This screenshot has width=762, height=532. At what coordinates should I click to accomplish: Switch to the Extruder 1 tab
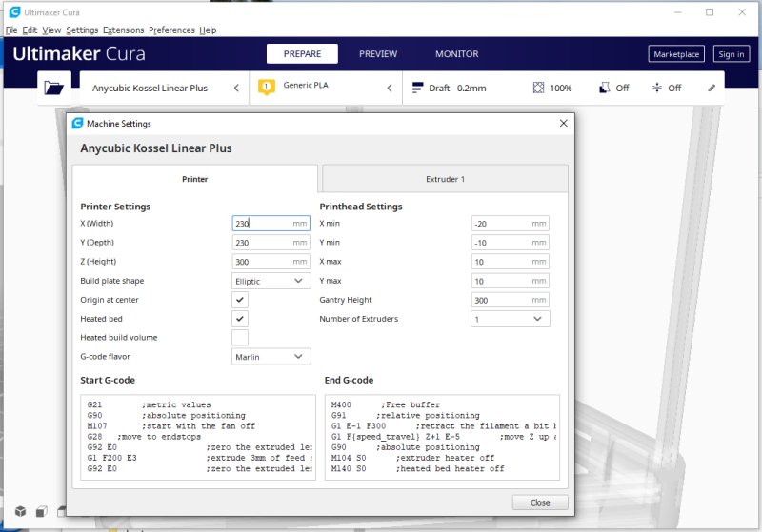click(x=445, y=179)
